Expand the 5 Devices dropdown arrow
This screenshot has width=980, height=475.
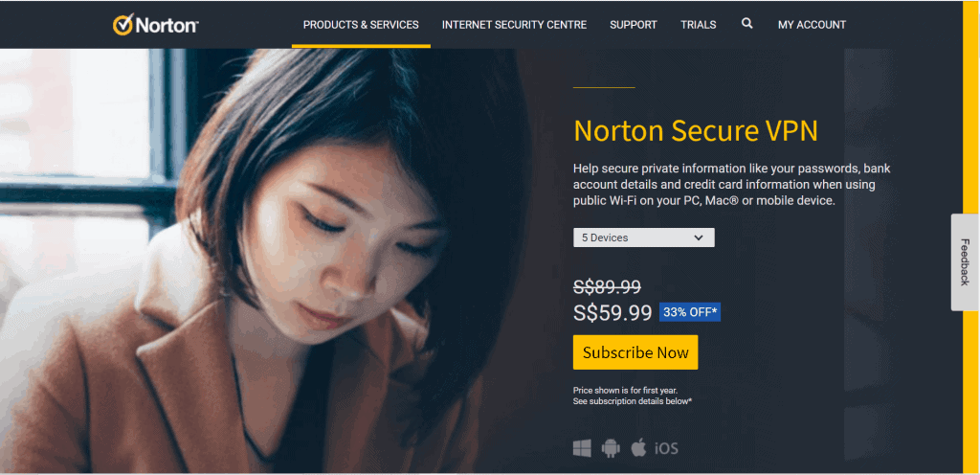[699, 237]
